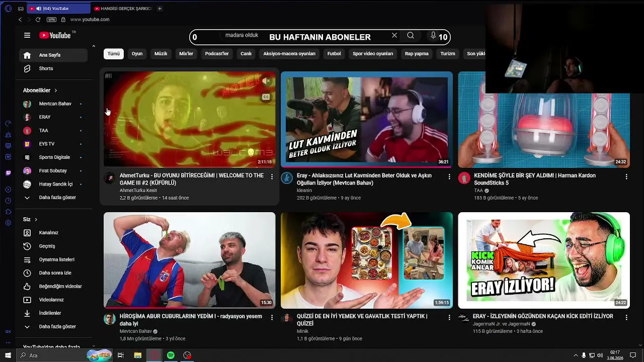Open a new tab with the plus button
The width and height of the screenshot is (644, 362).
pyautogui.click(x=159, y=9)
